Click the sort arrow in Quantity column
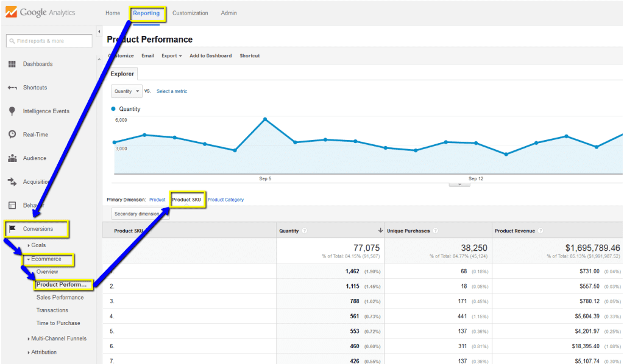The image size is (624, 364). pyautogui.click(x=380, y=231)
